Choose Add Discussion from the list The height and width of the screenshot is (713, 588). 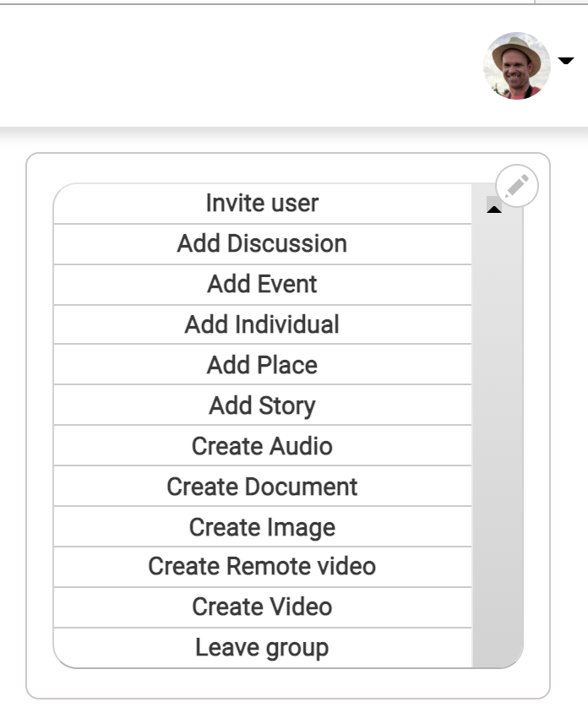(x=263, y=244)
